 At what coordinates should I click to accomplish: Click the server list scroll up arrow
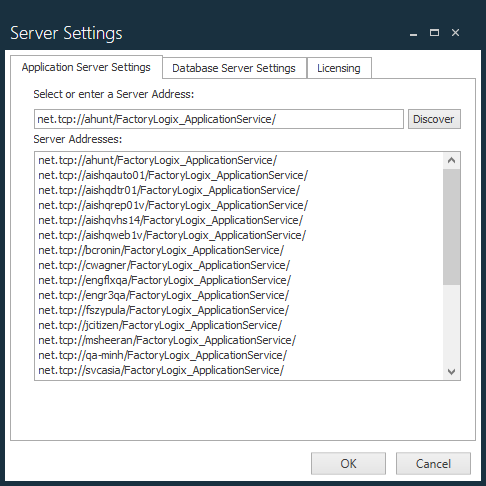tap(451, 160)
